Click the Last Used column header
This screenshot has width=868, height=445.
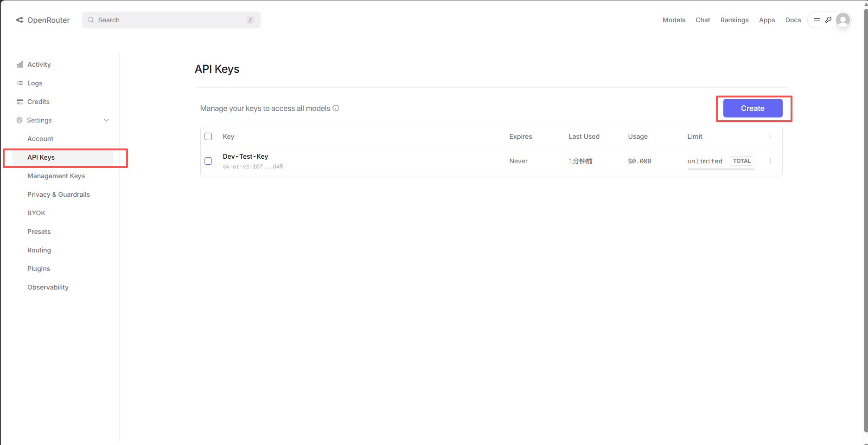[x=584, y=136]
